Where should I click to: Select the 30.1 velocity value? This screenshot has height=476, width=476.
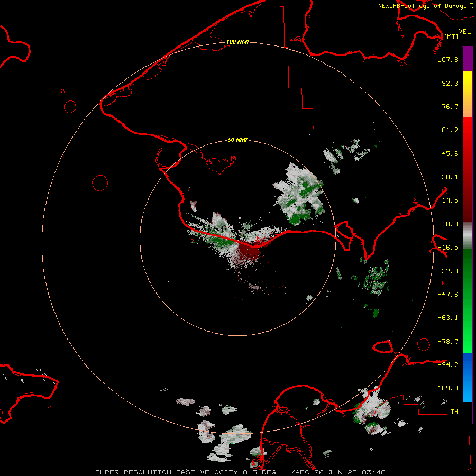click(450, 177)
